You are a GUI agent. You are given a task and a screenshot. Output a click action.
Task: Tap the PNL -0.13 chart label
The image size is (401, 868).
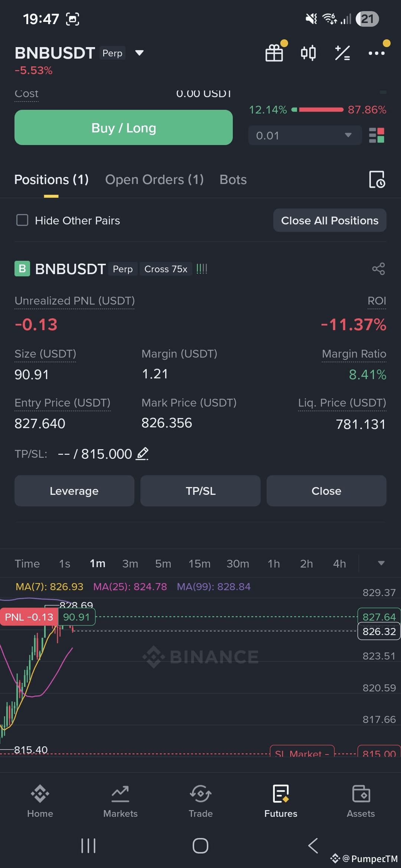point(29,617)
